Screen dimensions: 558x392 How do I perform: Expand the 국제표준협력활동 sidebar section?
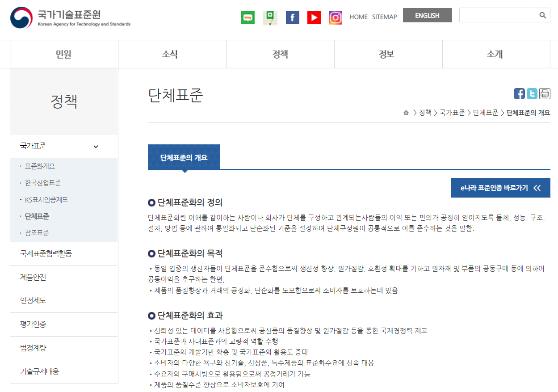64,254
